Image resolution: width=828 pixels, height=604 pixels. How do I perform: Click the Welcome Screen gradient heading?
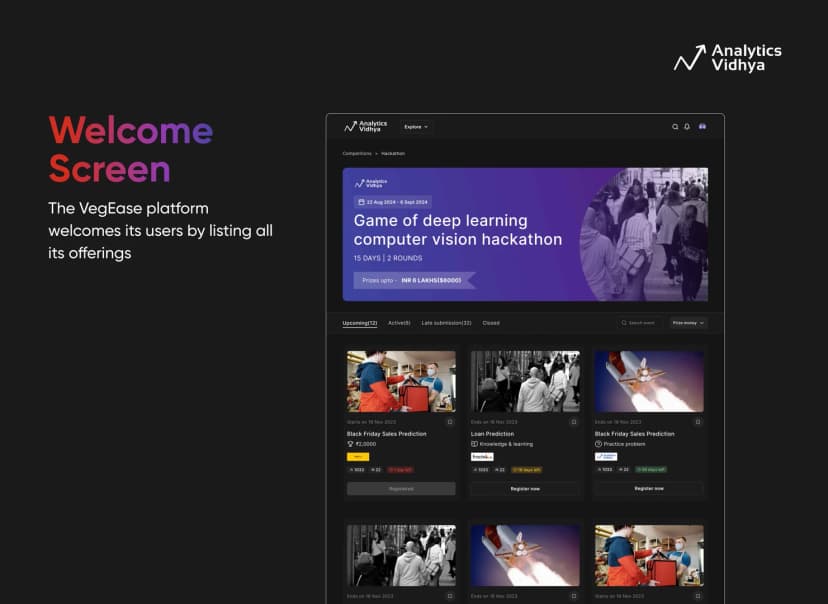click(x=131, y=149)
